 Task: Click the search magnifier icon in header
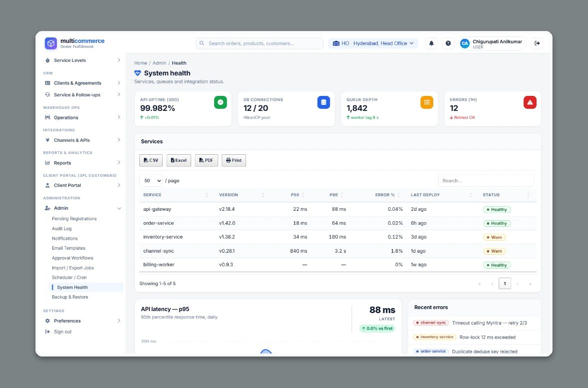[202, 43]
